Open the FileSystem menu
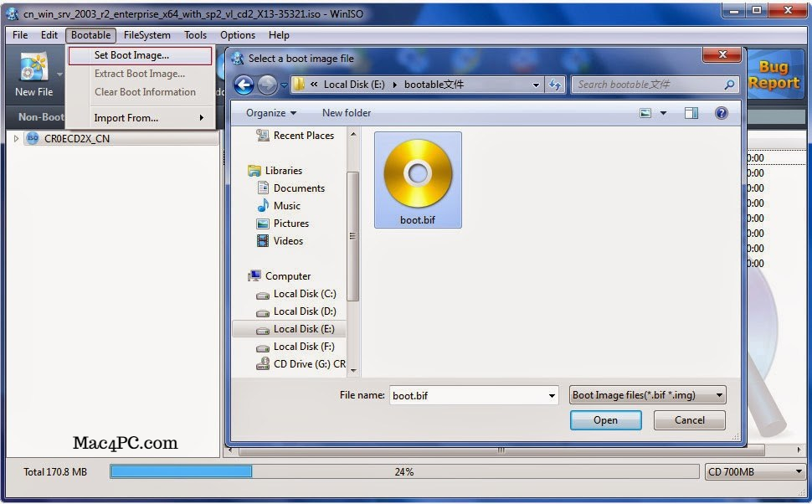 pos(147,34)
